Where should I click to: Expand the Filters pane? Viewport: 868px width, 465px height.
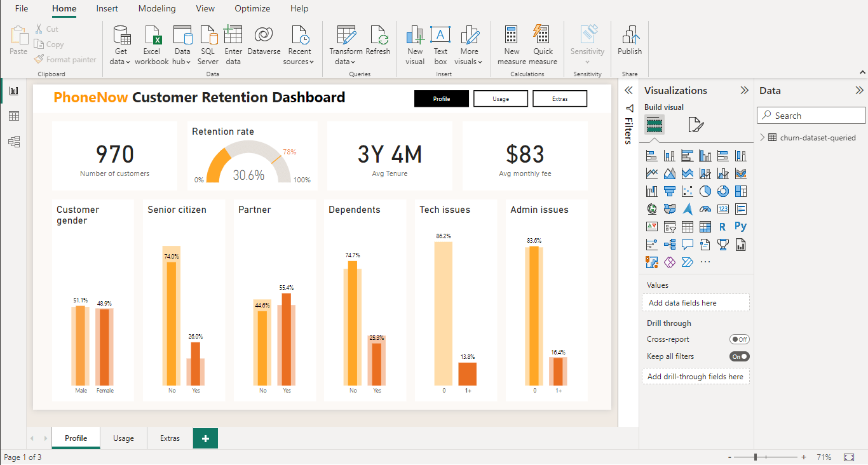click(x=628, y=90)
